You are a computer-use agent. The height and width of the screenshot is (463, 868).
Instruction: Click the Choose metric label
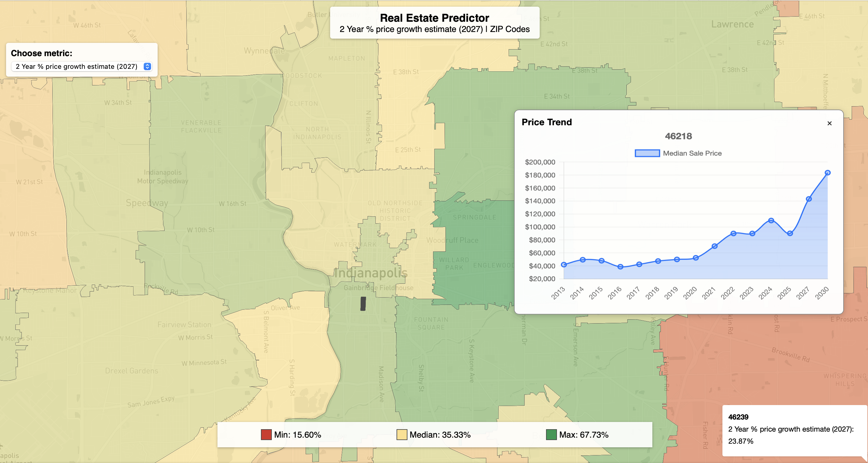(41, 53)
